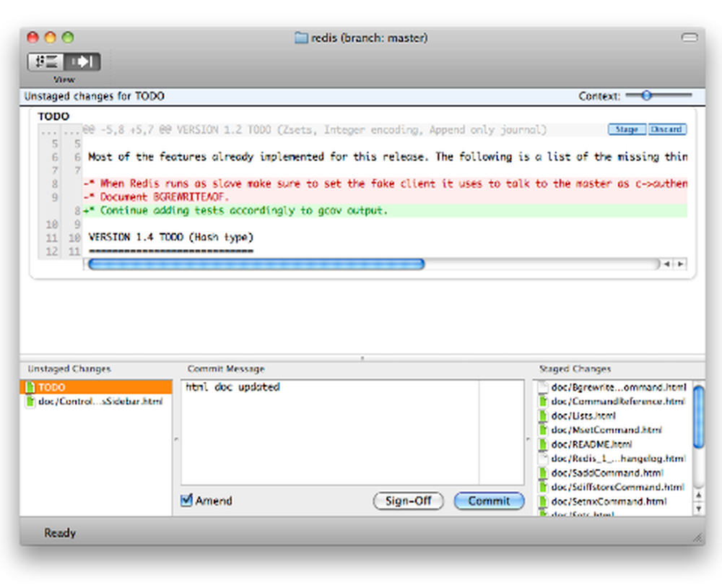The height and width of the screenshot is (588, 722).
Task: Select doc/Bgrewrite...ommand.html staged file
Action: (x=613, y=387)
